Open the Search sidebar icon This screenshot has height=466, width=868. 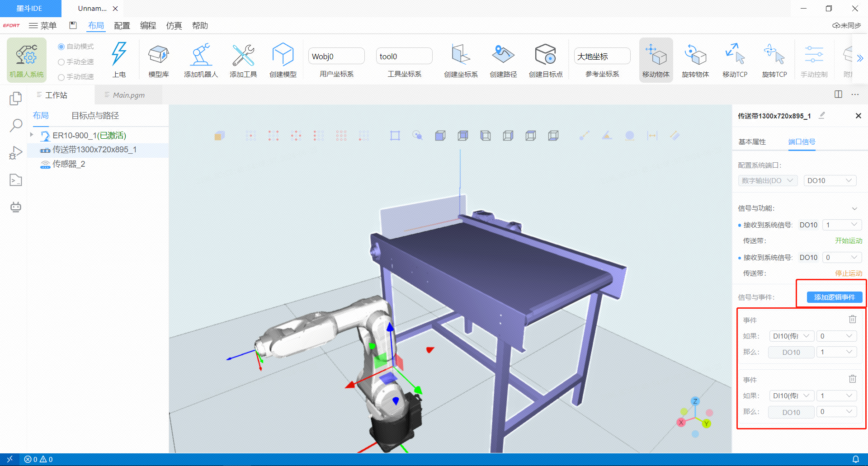click(x=16, y=125)
